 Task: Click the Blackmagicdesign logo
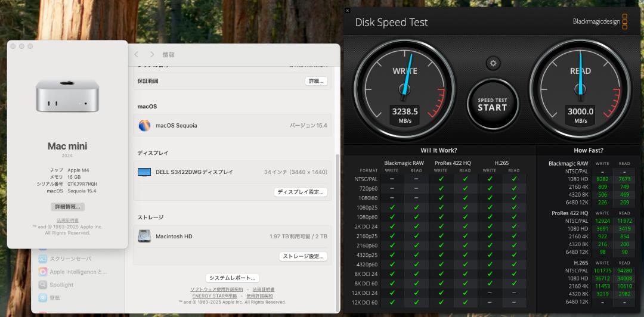[x=600, y=21]
